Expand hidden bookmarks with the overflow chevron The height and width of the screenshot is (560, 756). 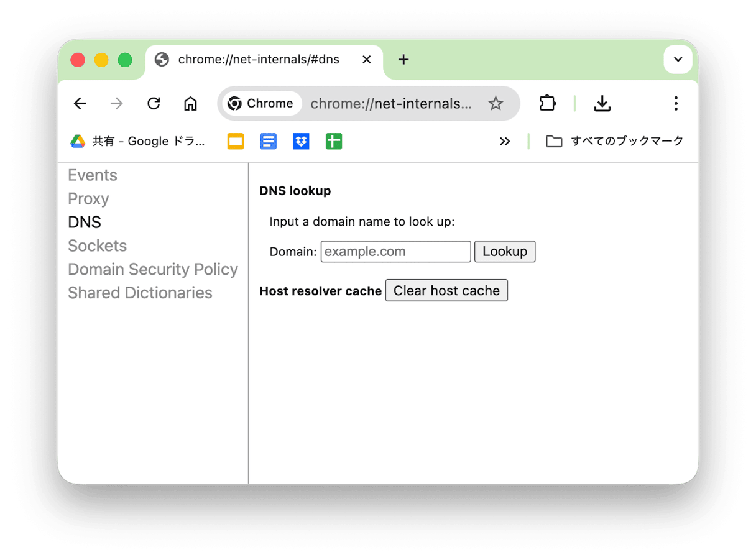[x=505, y=141]
